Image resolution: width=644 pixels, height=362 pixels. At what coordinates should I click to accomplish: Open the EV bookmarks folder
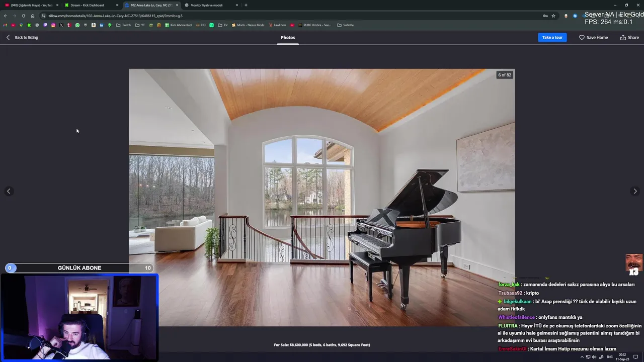coord(223,25)
